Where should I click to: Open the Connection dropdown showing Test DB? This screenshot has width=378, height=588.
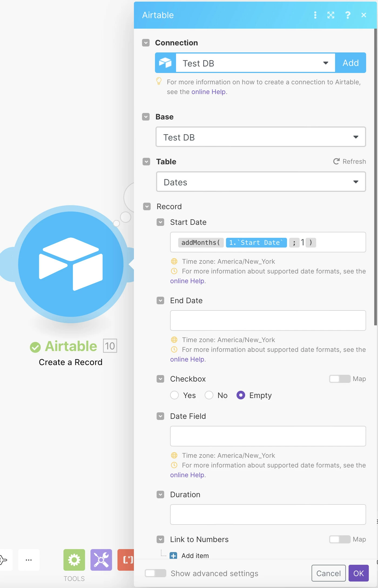click(x=255, y=63)
